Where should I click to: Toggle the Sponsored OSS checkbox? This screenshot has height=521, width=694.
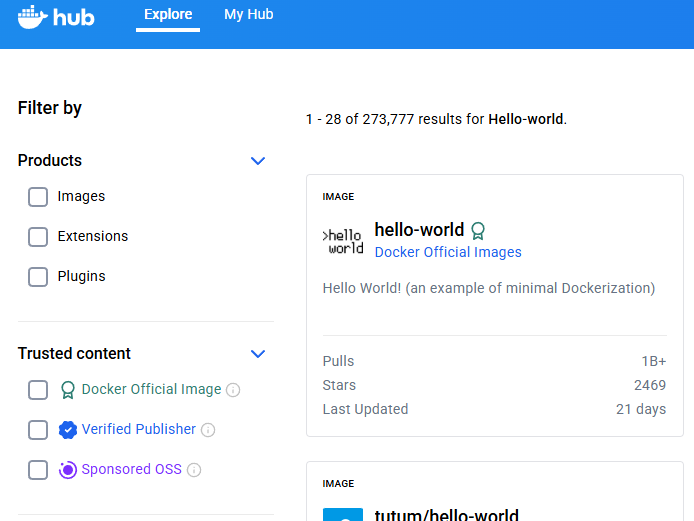click(x=38, y=470)
